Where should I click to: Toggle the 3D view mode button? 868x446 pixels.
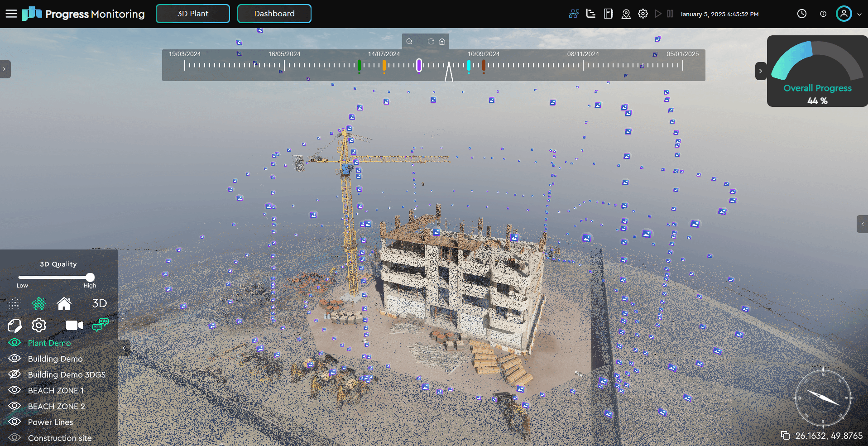point(99,303)
